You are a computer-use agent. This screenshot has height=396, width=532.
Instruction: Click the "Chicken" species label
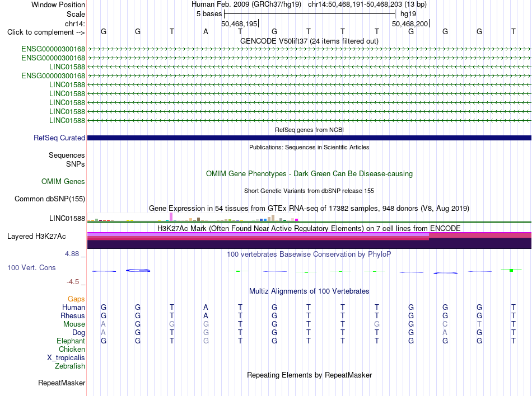click(72, 349)
